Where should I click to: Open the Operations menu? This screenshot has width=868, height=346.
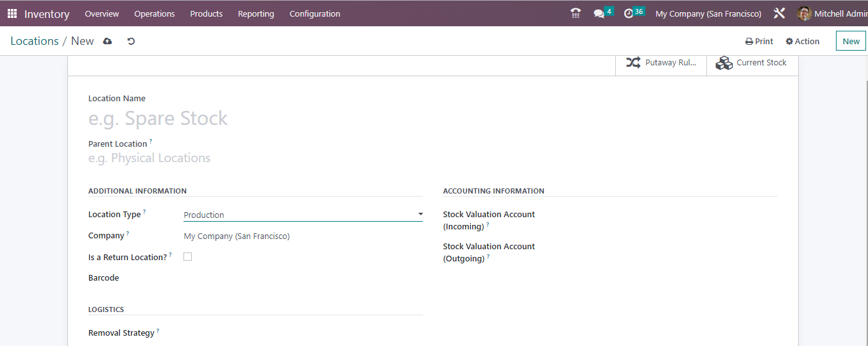click(154, 13)
